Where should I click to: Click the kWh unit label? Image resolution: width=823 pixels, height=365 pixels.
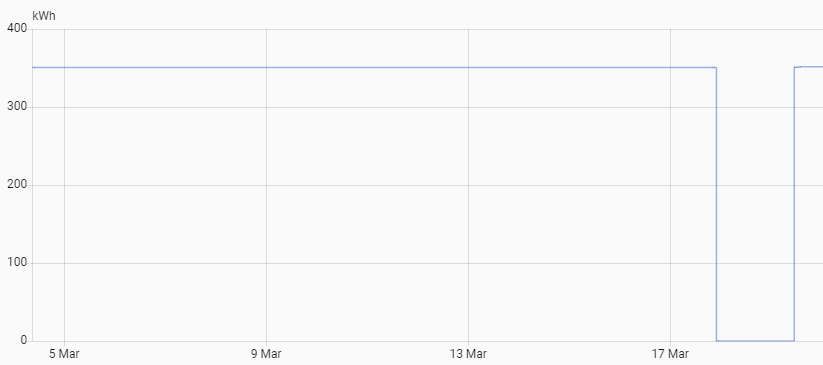[x=44, y=16]
